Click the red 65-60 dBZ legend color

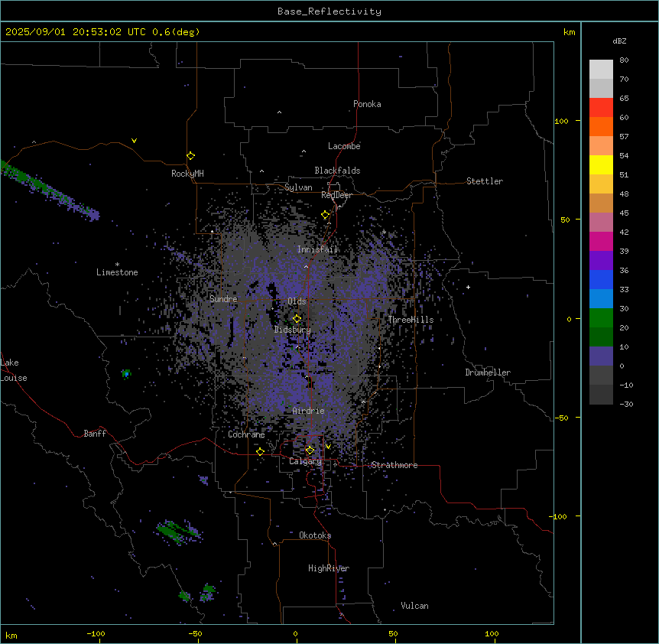tap(601, 108)
